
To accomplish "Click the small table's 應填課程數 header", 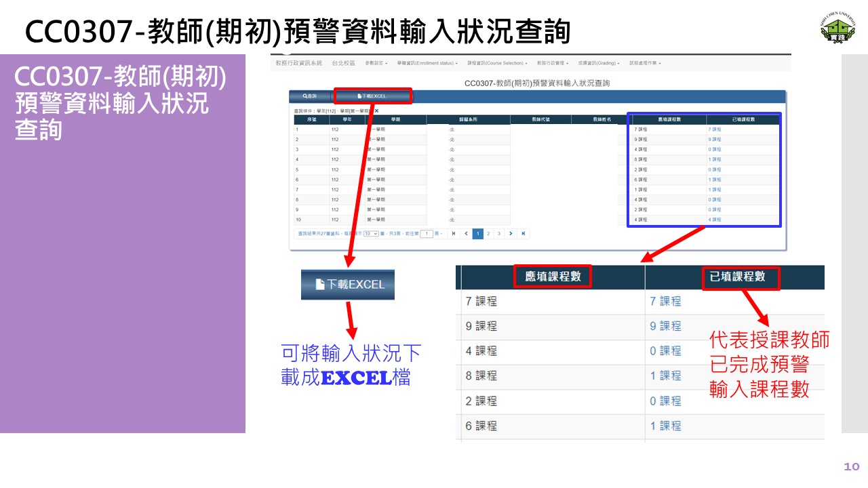I will pos(669,119).
